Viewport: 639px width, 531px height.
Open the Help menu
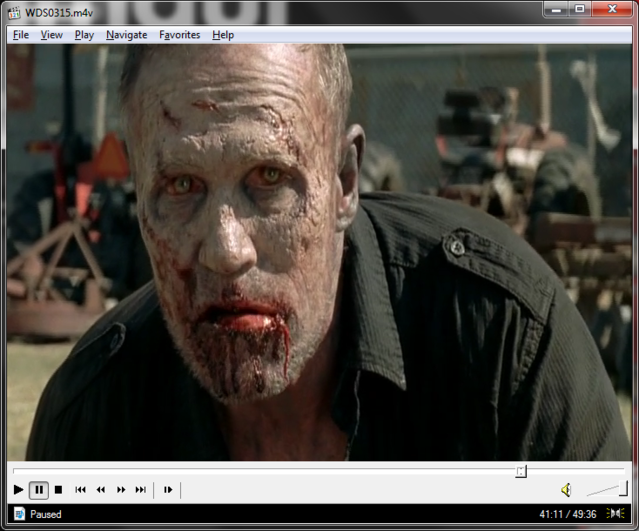point(223,35)
